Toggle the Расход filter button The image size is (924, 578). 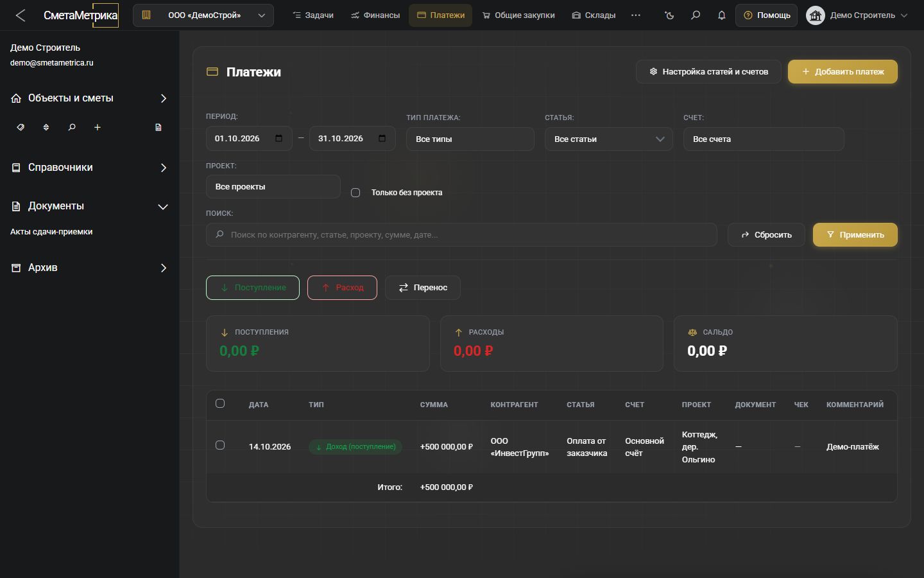point(342,288)
